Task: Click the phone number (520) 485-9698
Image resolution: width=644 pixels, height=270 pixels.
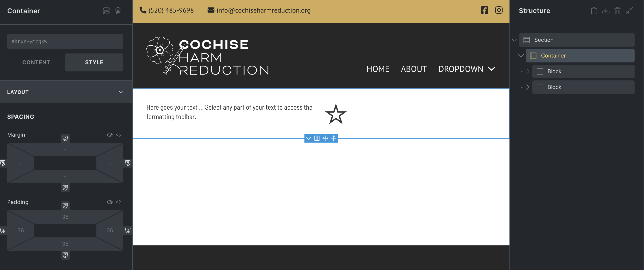Action: [171, 10]
